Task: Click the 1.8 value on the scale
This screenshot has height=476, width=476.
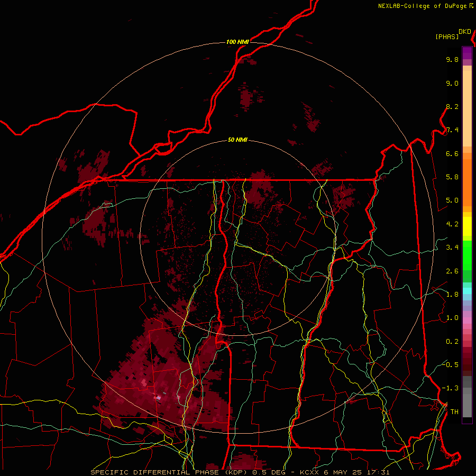Action: 452,294
